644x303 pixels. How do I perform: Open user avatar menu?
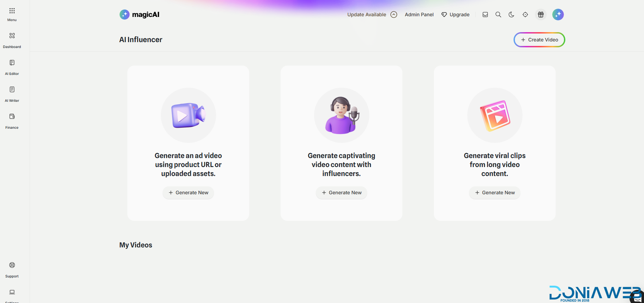(x=558, y=14)
